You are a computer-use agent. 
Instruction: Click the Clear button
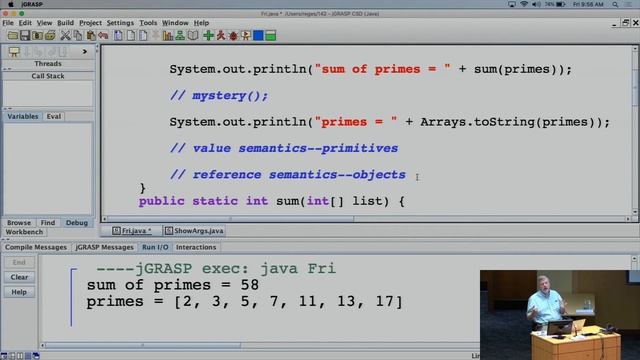(x=19, y=277)
